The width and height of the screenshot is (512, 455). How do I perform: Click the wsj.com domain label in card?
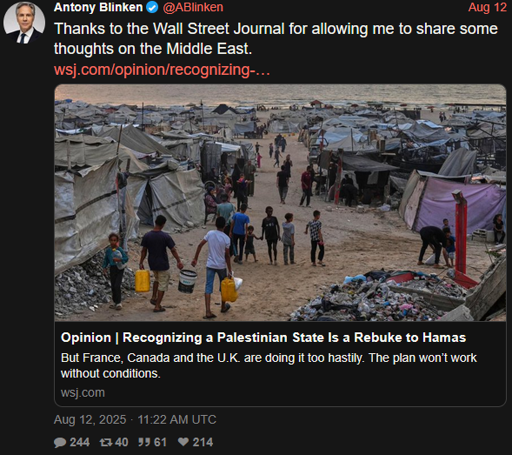83,393
